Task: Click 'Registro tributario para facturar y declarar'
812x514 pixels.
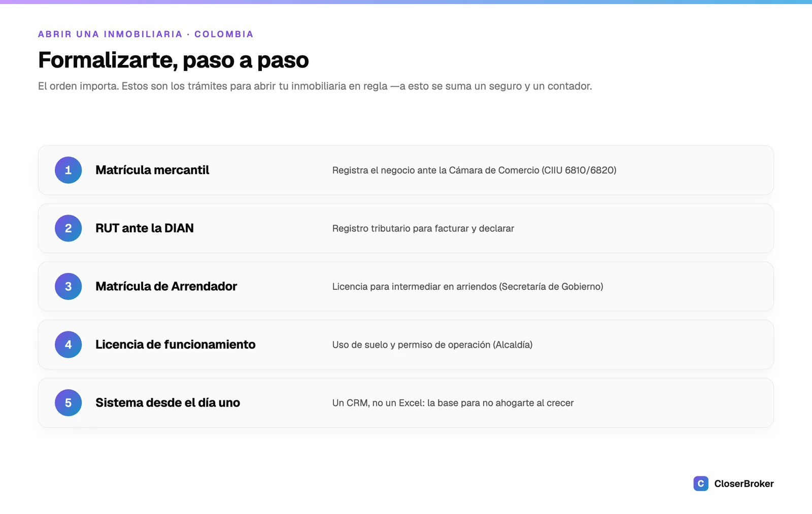Action: 423,228
